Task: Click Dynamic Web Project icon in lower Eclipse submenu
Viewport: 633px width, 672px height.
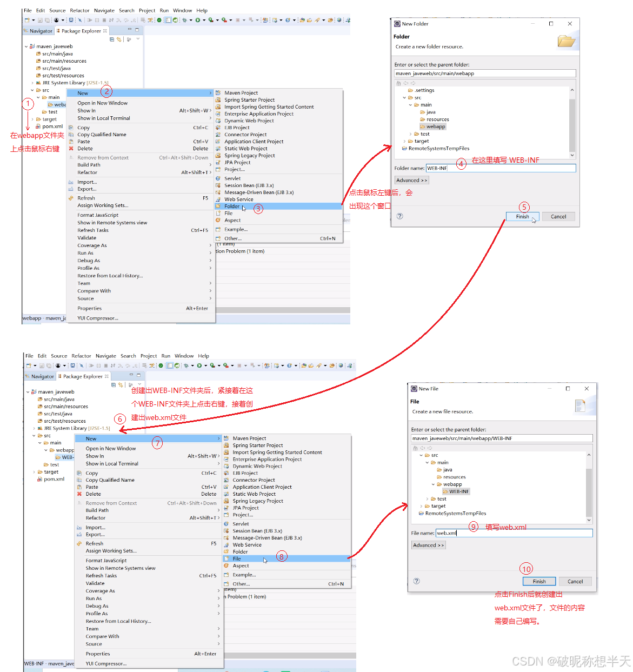Action: [226, 466]
